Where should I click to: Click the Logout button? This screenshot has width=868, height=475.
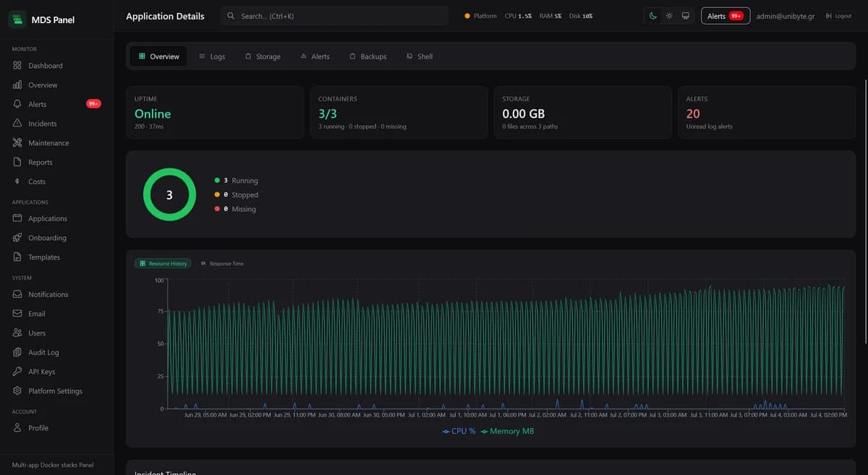[x=838, y=16]
